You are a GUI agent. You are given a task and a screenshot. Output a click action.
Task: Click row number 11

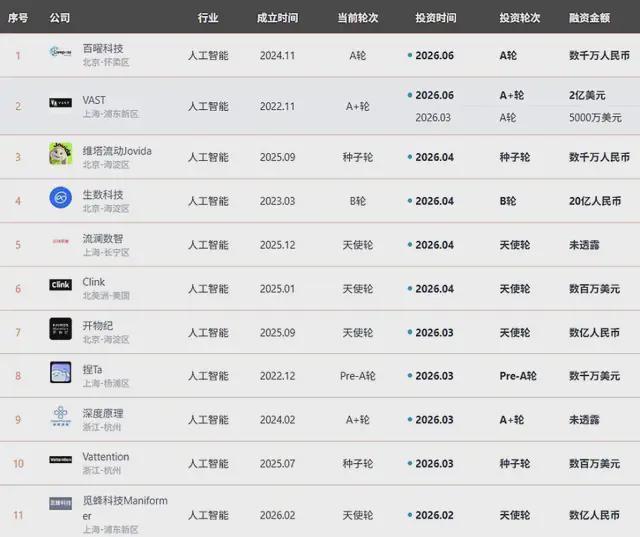[18, 515]
